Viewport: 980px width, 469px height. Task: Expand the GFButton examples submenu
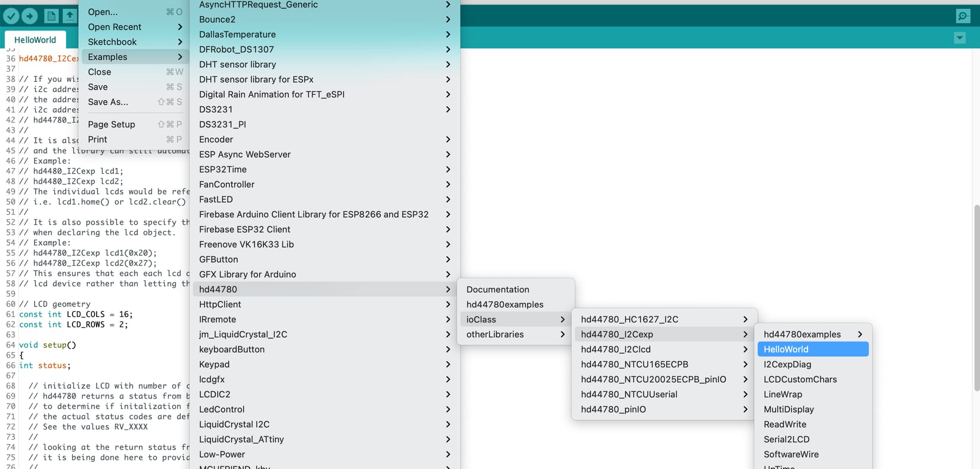pyautogui.click(x=325, y=259)
